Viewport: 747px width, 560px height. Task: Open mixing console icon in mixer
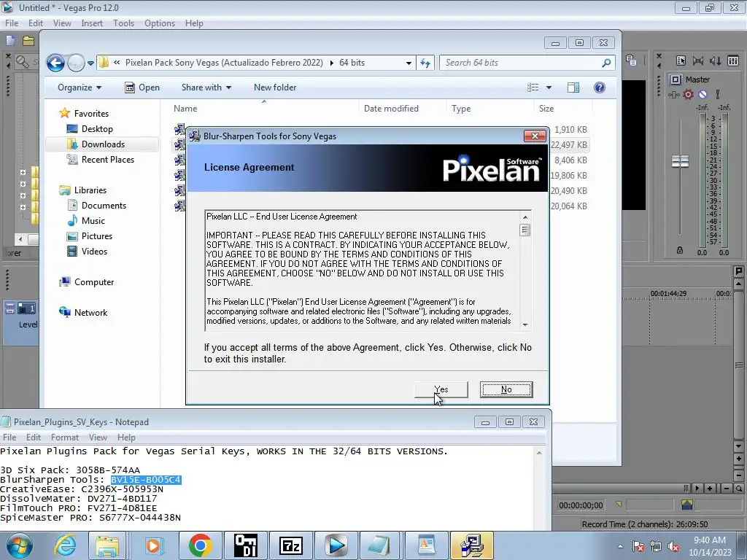[x=733, y=61]
